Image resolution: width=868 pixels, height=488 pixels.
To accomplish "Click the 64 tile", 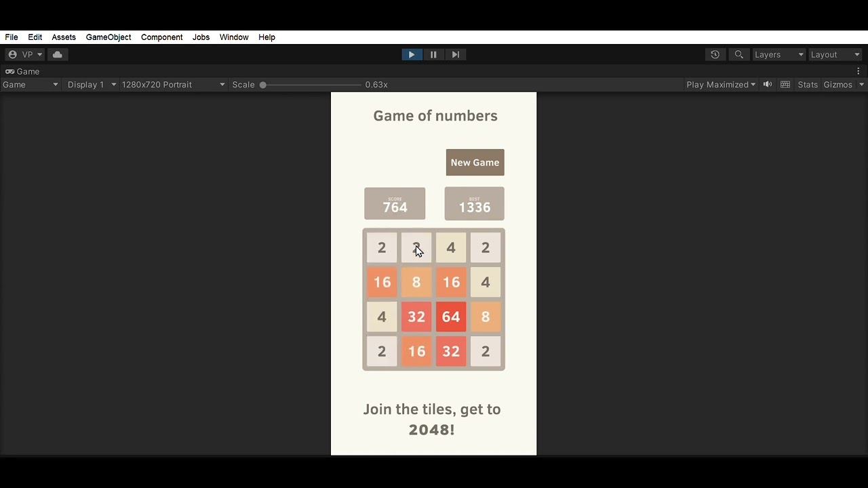I will coord(451,317).
